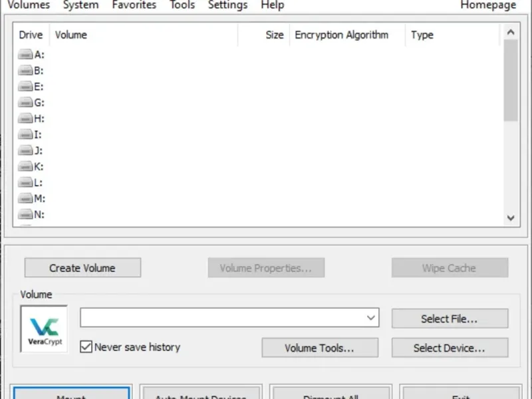Click the Create Volume button
The height and width of the screenshot is (399, 532).
pyautogui.click(x=82, y=268)
